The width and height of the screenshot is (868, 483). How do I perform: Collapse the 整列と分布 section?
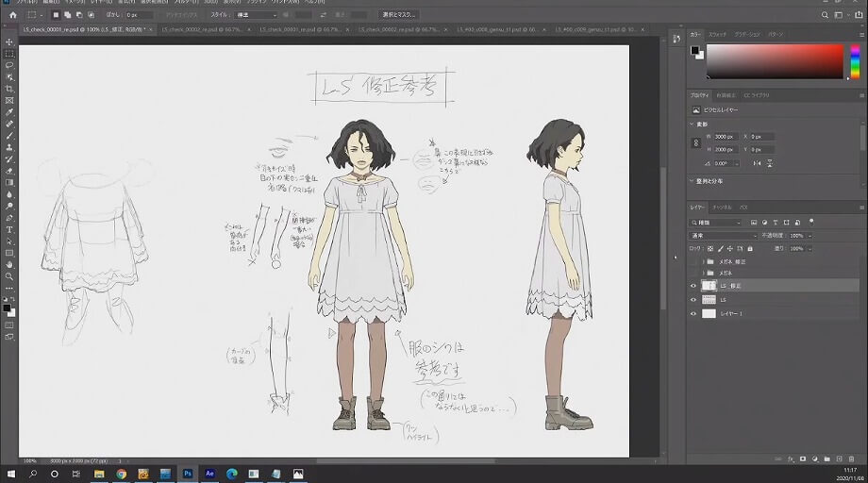pyautogui.click(x=692, y=181)
